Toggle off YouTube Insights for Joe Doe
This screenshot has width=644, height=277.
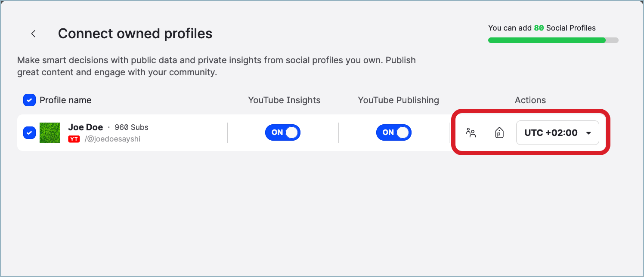tap(283, 132)
